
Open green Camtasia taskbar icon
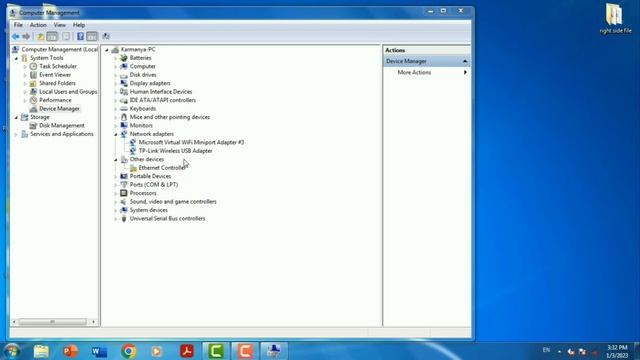[216, 351]
